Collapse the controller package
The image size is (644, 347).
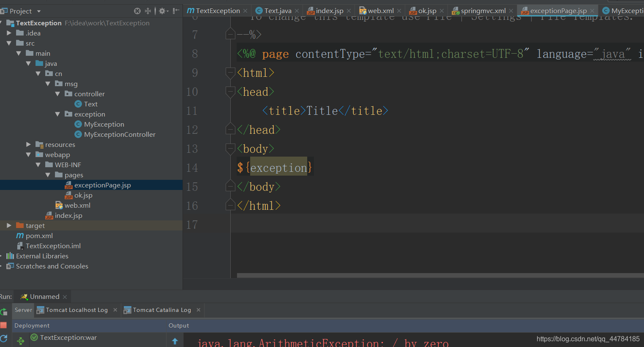(x=57, y=94)
